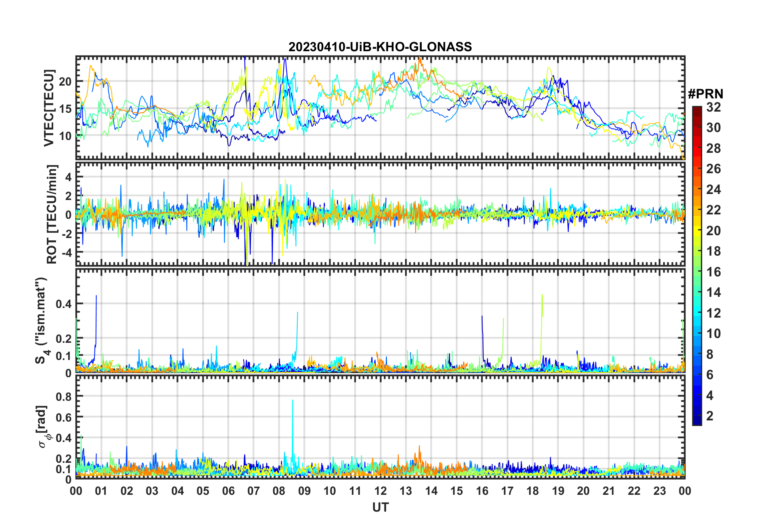Select the ROT [TECU/min] y-axis label
This screenshot has height=532, width=761.
point(52,214)
